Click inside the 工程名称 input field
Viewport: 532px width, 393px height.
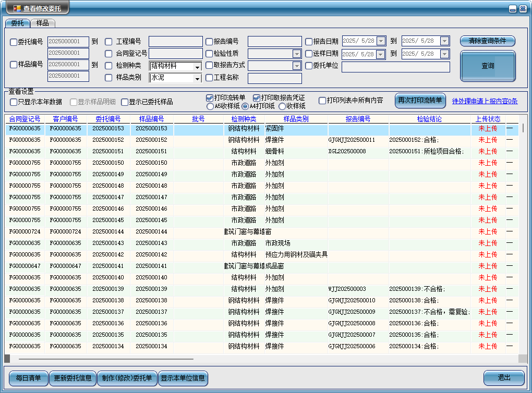tap(274, 78)
